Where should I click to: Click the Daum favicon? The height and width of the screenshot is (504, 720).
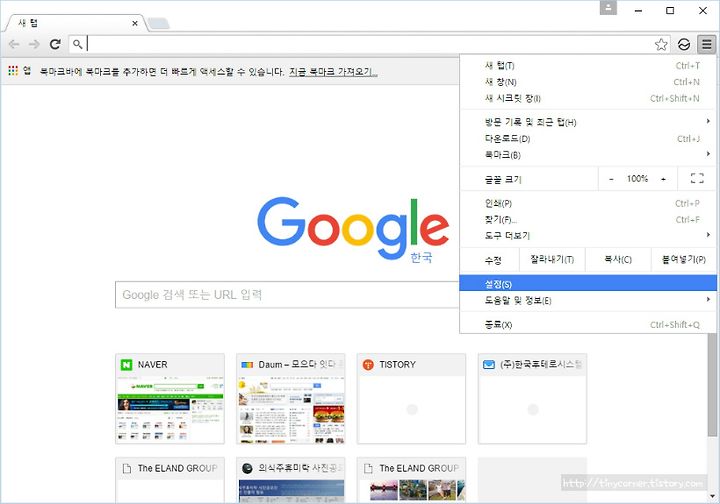click(247, 365)
